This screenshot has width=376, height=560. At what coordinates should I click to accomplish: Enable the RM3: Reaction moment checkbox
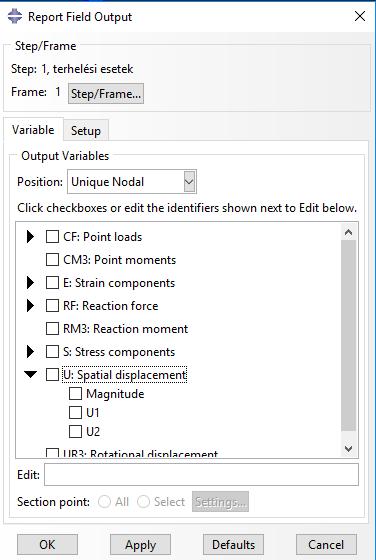coord(52,329)
